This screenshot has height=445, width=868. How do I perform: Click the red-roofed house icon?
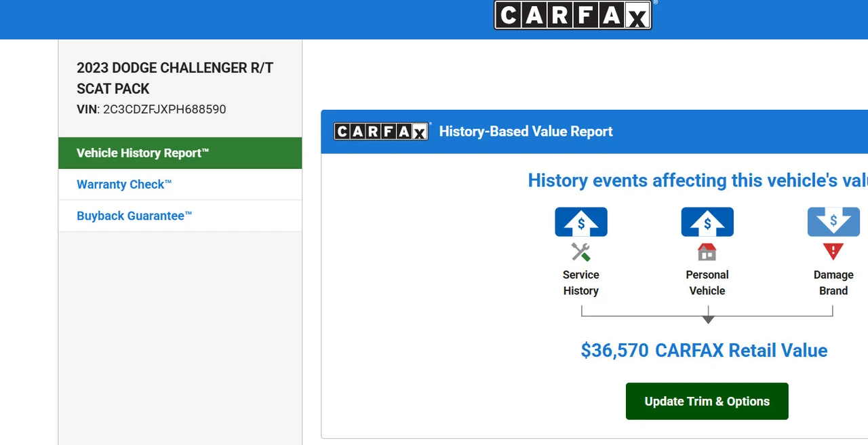click(707, 252)
